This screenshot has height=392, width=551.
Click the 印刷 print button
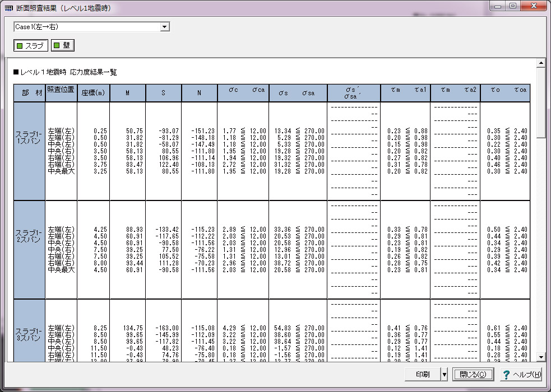coord(423,375)
